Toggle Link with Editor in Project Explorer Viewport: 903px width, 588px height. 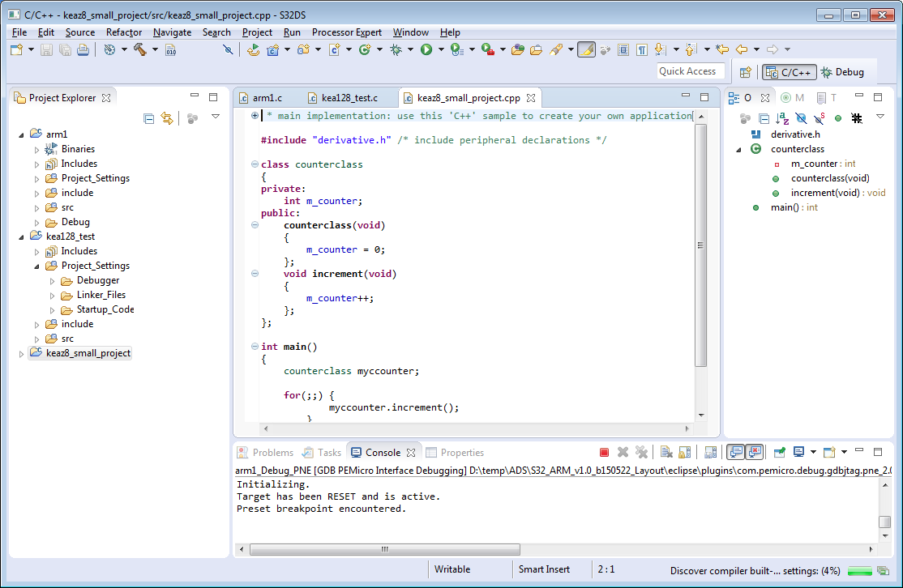[x=167, y=118]
